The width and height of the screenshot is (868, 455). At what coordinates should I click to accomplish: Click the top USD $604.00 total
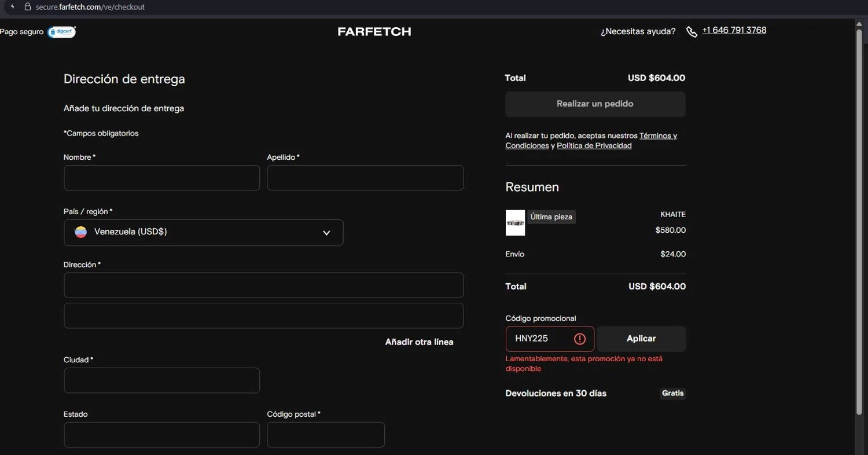(656, 78)
